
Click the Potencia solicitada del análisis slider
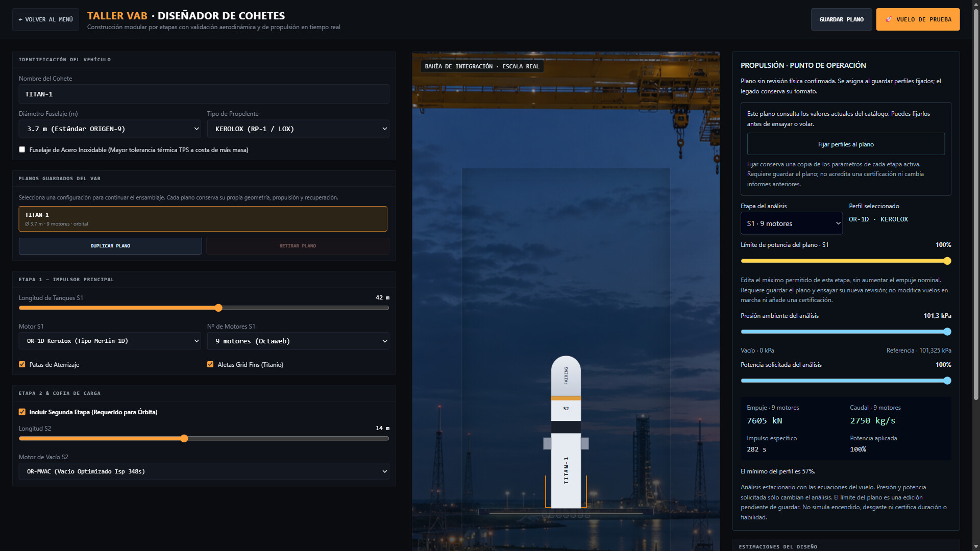click(x=846, y=381)
